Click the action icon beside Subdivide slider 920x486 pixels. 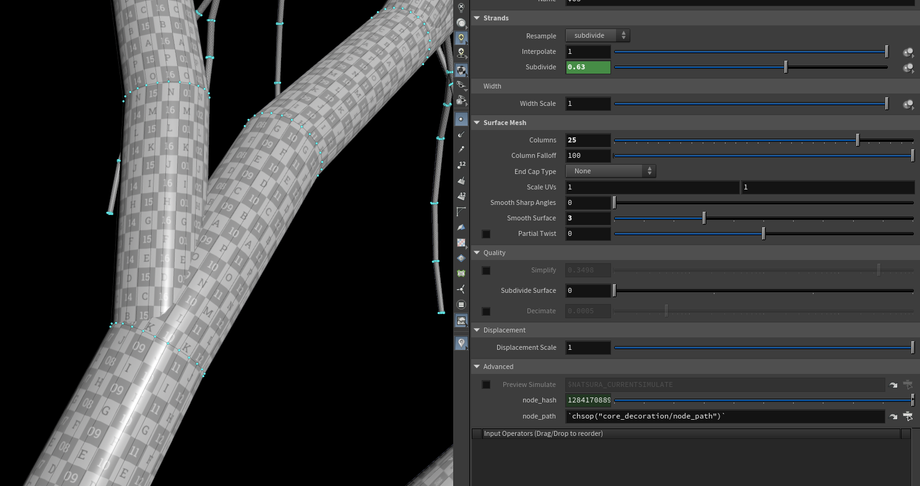(907, 68)
